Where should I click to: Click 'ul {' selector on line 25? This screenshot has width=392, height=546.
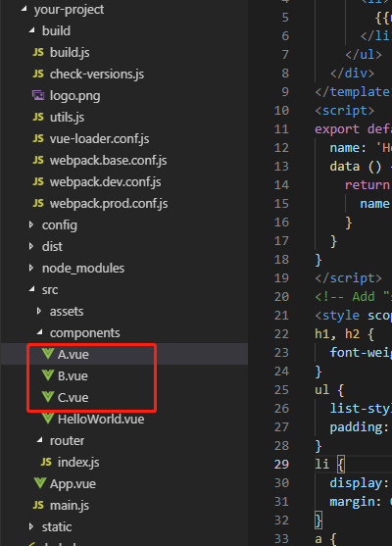[329, 390]
